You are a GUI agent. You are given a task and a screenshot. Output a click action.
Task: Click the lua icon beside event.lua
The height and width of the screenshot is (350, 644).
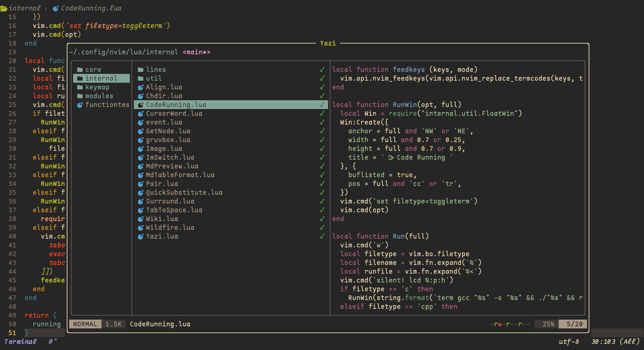point(141,123)
